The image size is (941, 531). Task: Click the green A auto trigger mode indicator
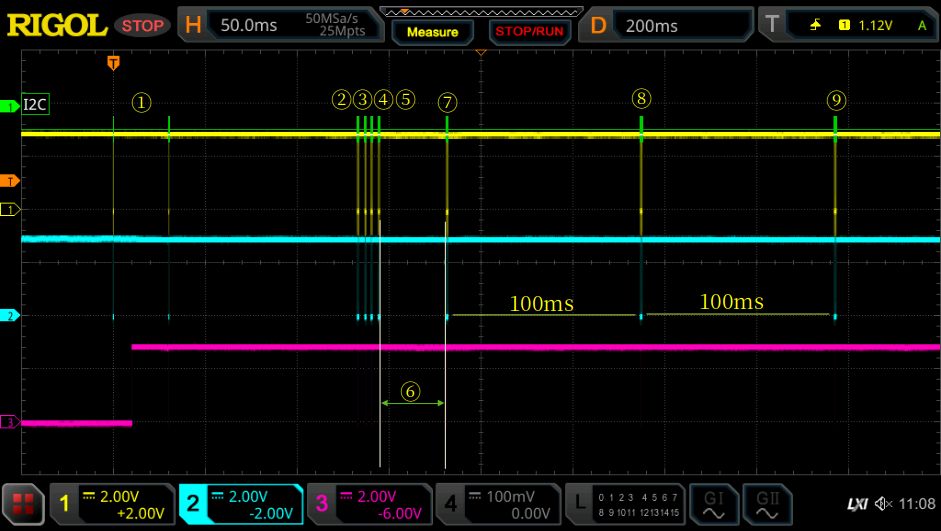(921, 25)
